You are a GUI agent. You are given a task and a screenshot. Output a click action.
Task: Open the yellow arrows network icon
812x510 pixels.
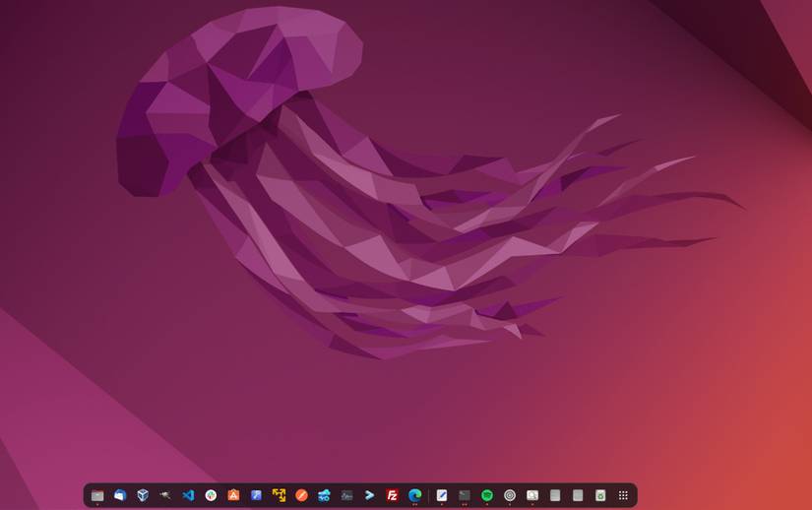[279, 495]
